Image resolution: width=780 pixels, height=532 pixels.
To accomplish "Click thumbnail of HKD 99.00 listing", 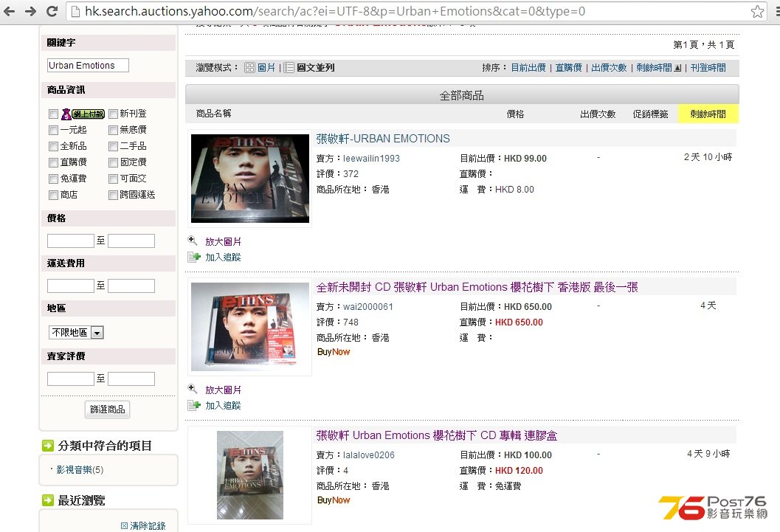I will point(250,179).
